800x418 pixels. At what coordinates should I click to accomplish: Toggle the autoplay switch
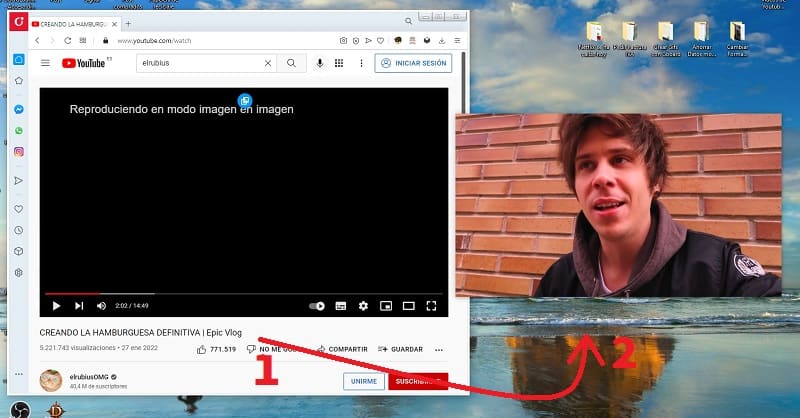[317, 306]
